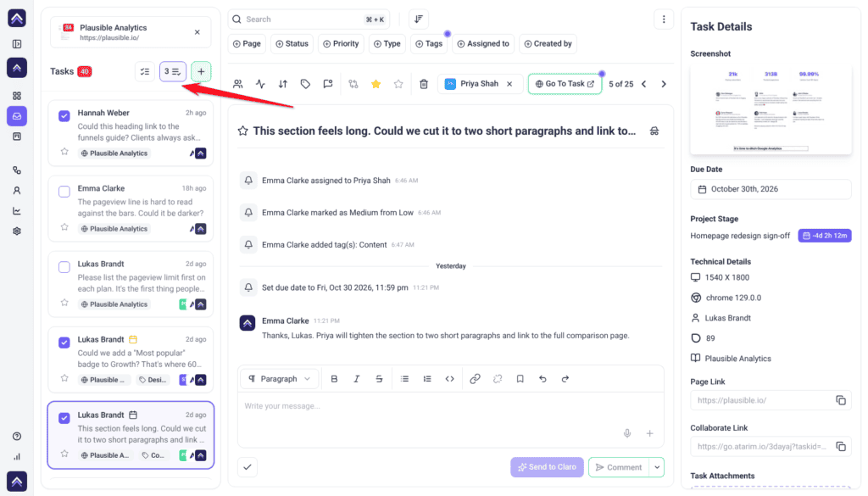
Task: Click the assign users icon in toolbar
Action: click(238, 84)
